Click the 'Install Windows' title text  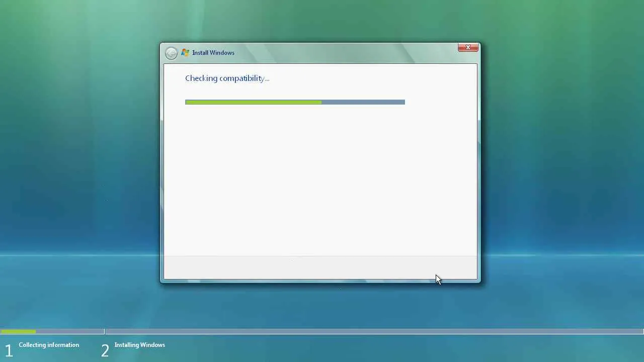pyautogui.click(x=213, y=53)
